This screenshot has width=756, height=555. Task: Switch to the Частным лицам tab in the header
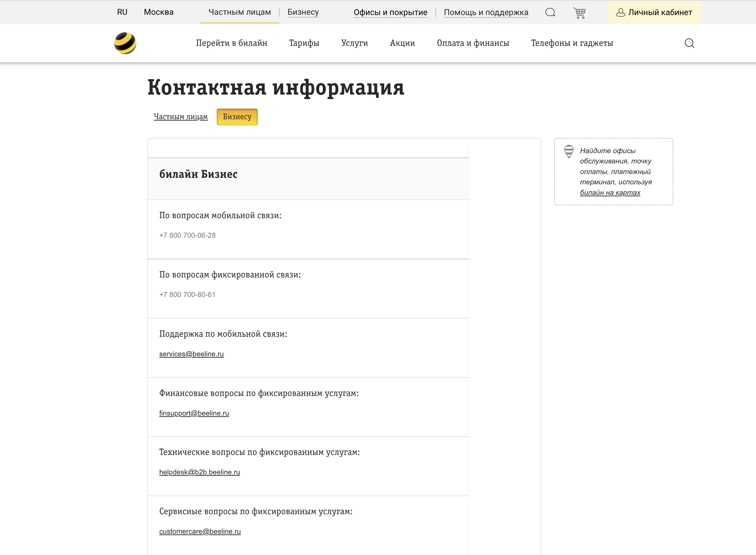[239, 12]
